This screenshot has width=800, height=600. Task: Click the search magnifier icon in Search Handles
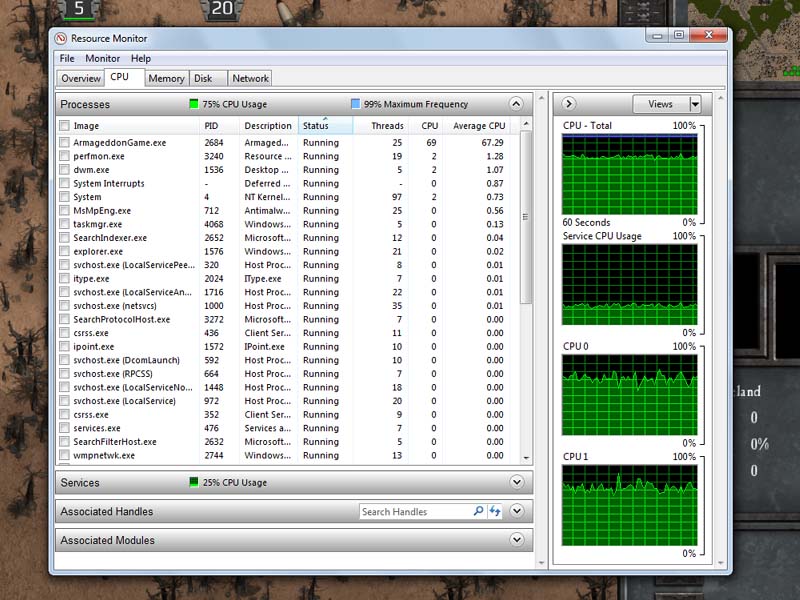478,511
